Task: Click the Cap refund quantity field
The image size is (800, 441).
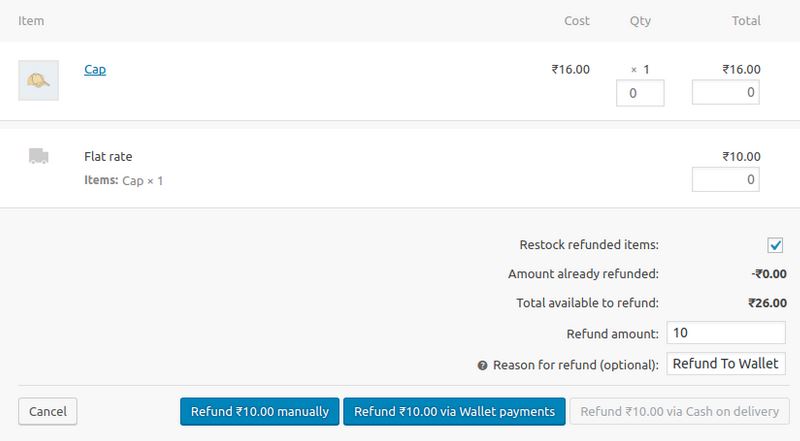Action: [x=640, y=93]
